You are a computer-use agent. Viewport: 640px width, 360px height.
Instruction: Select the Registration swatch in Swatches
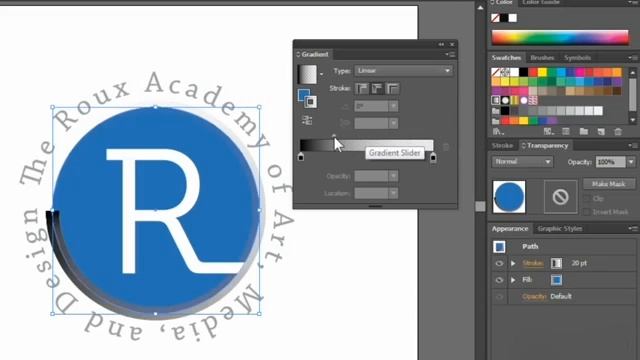(504, 73)
